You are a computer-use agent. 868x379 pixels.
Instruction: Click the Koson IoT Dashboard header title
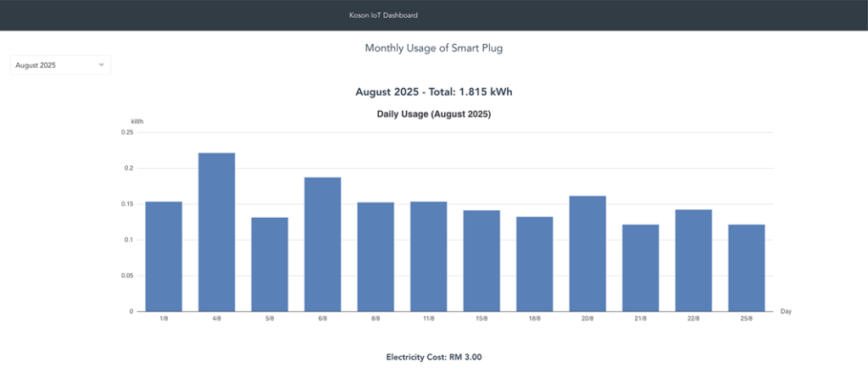384,15
